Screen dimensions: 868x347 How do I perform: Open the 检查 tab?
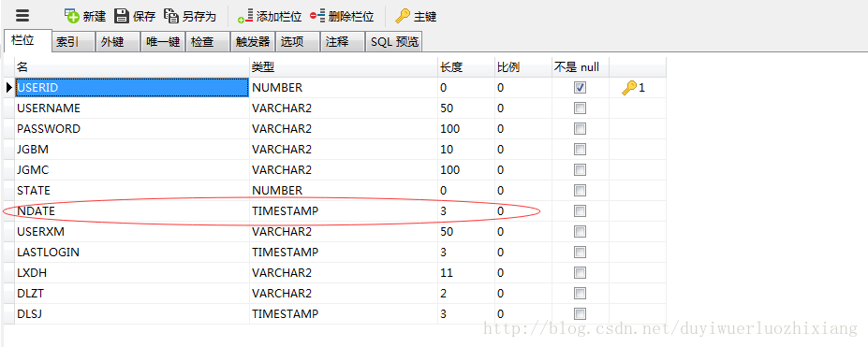[x=208, y=42]
